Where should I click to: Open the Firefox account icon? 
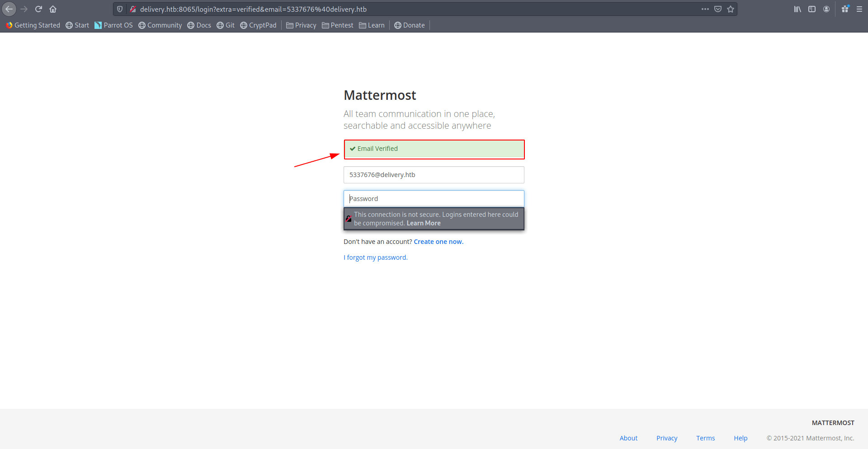pyautogui.click(x=826, y=9)
